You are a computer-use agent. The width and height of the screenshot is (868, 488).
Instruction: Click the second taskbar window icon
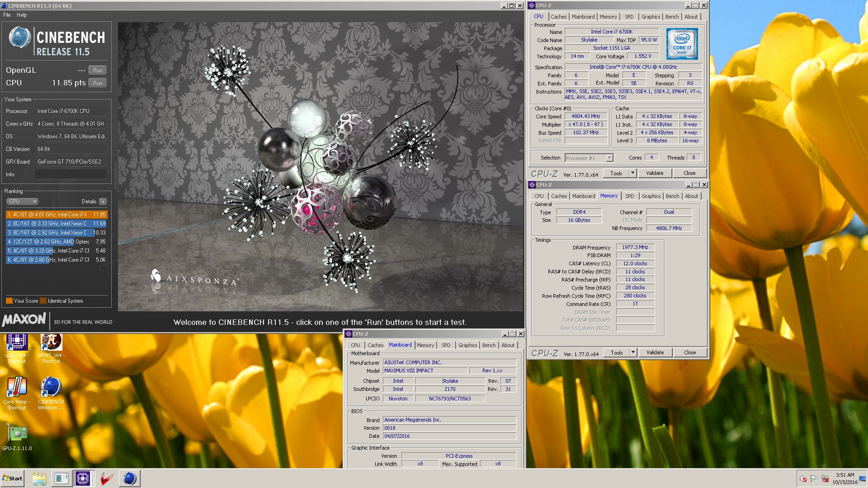pos(61,479)
